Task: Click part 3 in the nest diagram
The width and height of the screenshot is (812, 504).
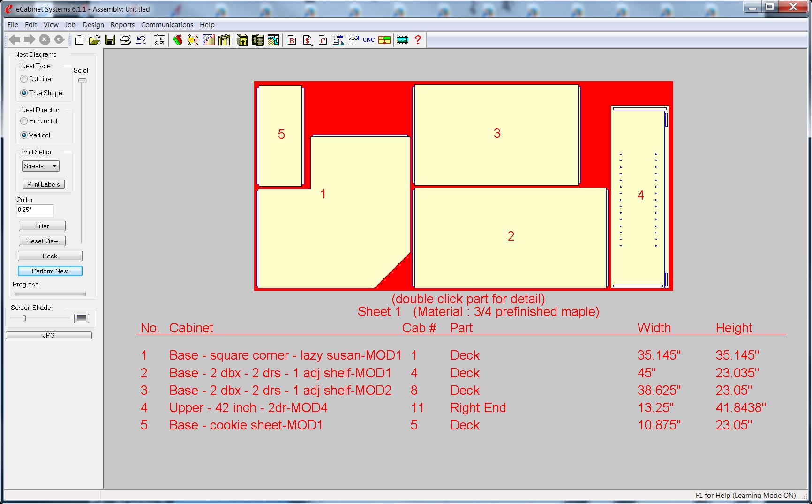Action: (496, 135)
